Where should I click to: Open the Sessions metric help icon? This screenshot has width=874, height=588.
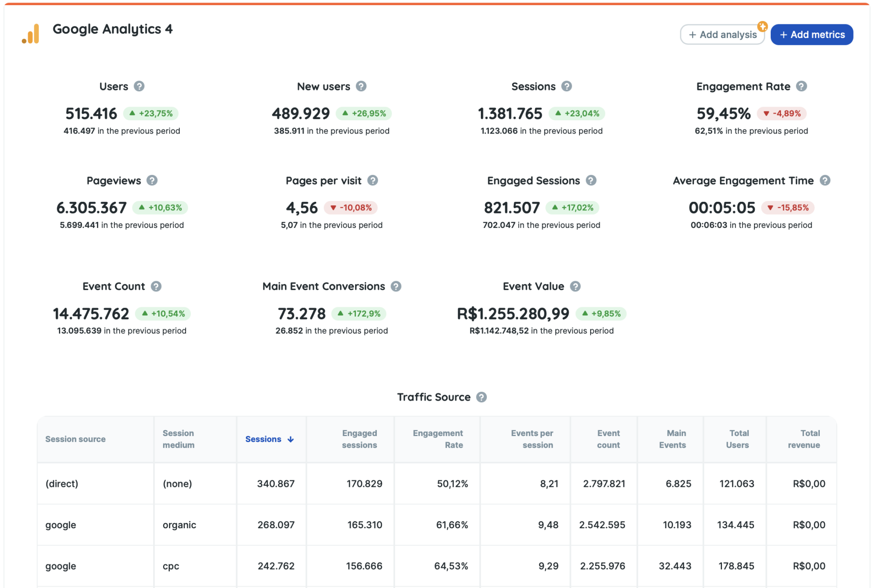(x=567, y=86)
